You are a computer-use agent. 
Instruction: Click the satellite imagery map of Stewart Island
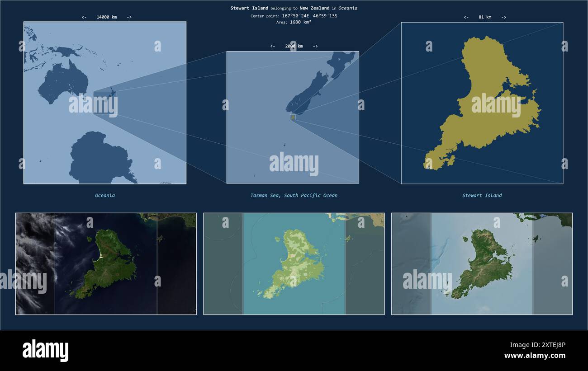pos(106,264)
